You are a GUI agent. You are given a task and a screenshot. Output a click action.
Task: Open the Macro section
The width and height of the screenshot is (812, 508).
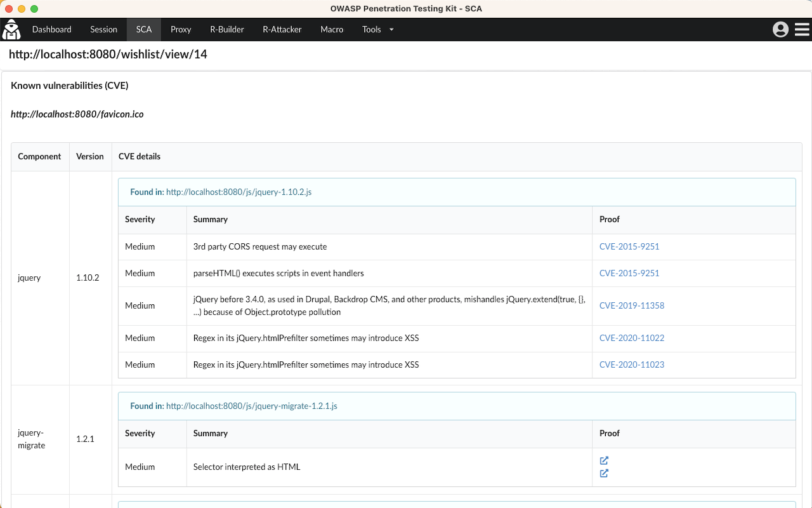[332, 29]
